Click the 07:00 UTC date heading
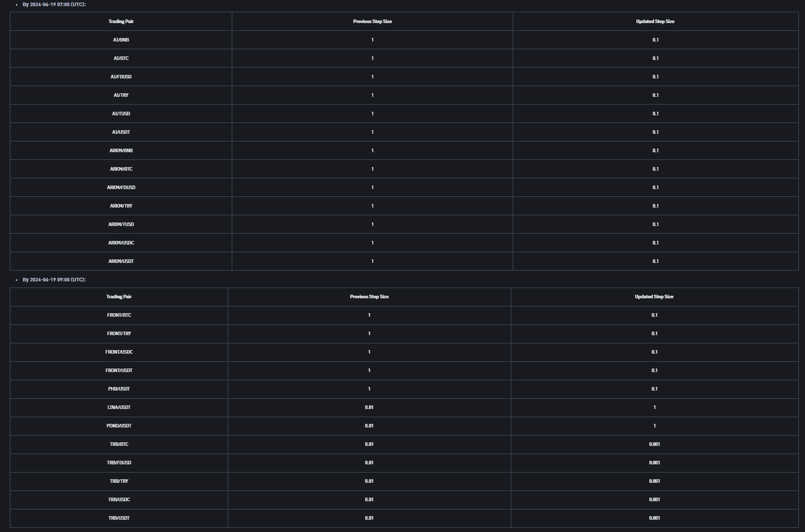The width and height of the screenshot is (805, 532). tap(54, 5)
